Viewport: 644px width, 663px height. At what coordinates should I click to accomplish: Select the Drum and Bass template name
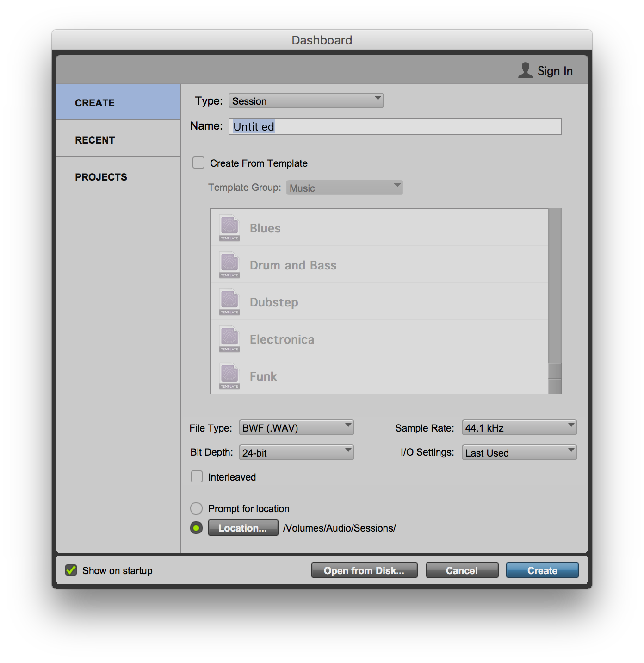[293, 265]
